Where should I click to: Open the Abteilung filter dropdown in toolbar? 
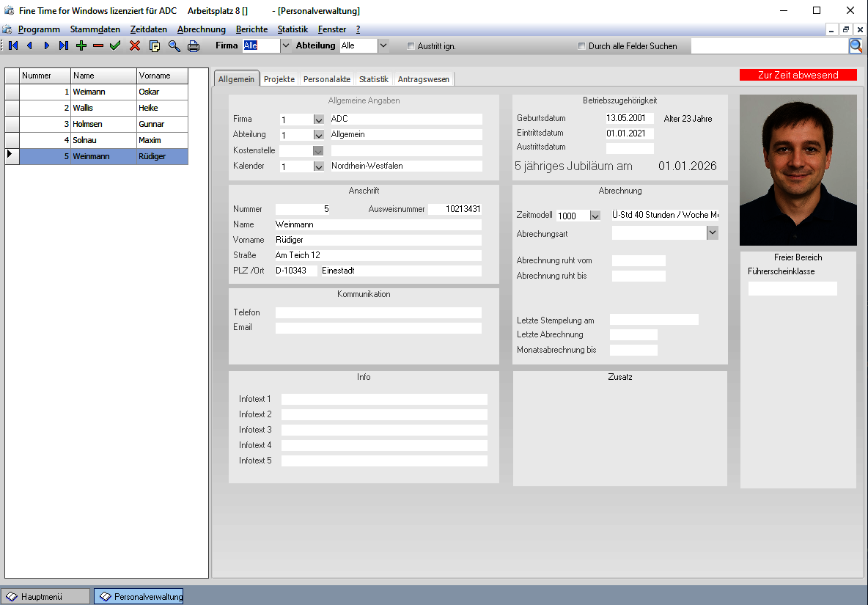tap(383, 45)
